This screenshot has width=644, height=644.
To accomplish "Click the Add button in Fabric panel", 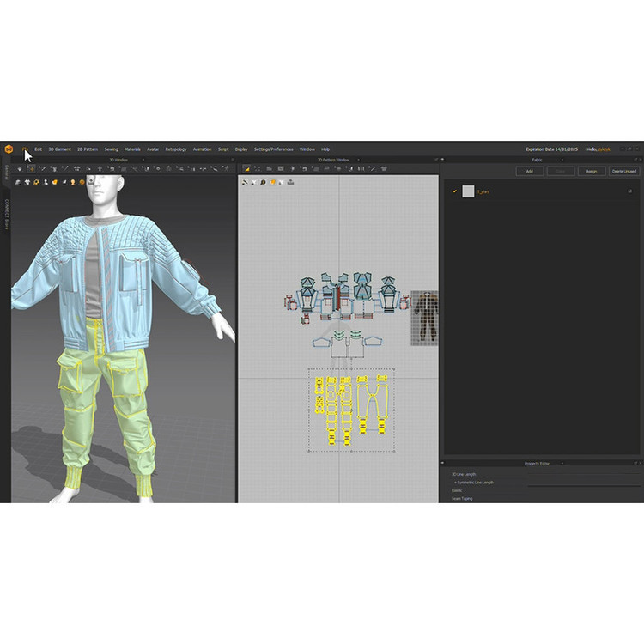I will [x=529, y=171].
